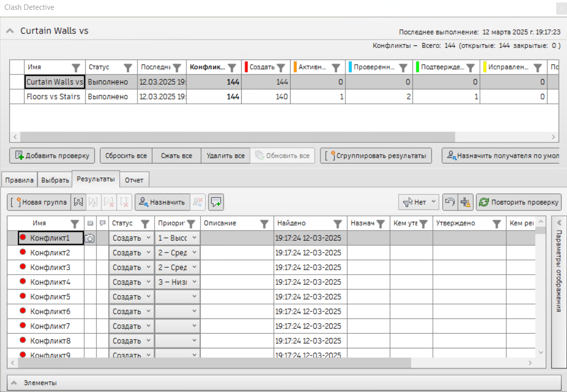Click Сгруппировать результаты button
Screen dimensions: 567x392
point(376,156)
